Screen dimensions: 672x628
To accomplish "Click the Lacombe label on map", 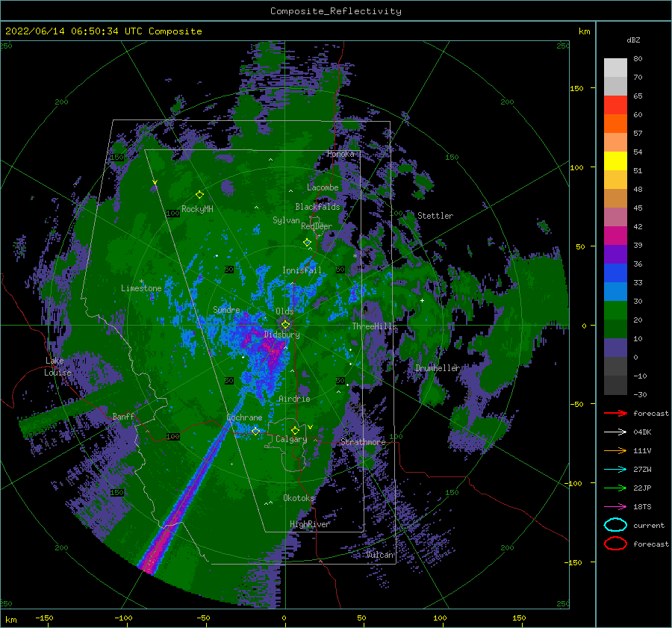I will [x=323, y=187].
